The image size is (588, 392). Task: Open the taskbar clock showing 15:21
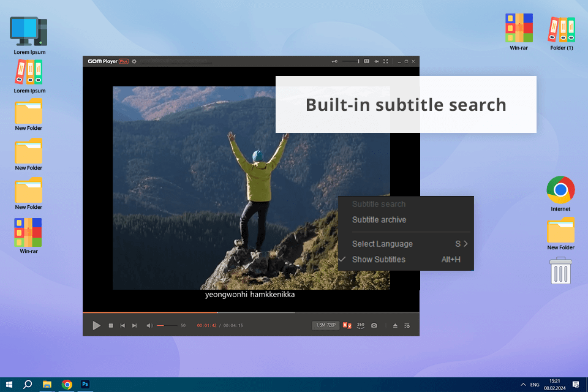click(555, 385)
